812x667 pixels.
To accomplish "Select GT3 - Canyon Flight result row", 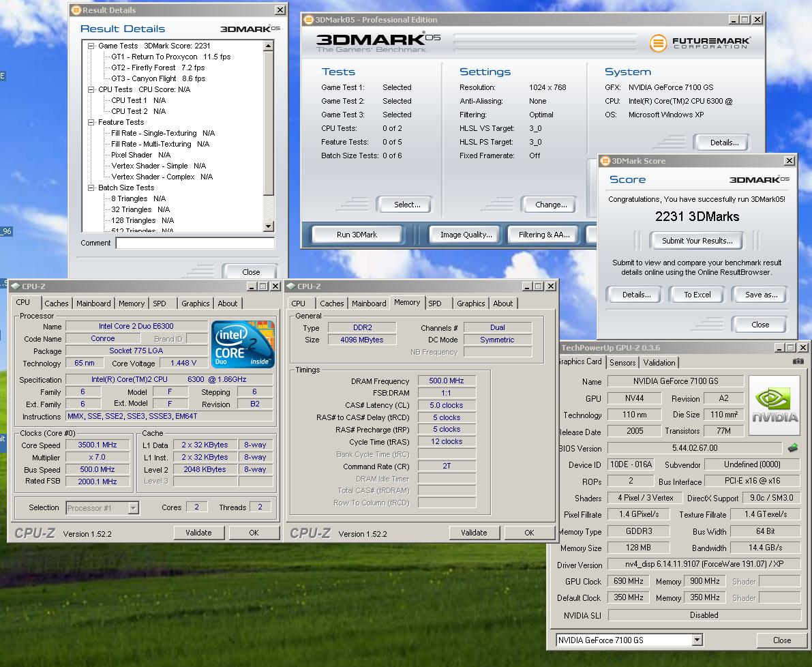I will coord(158,78).
